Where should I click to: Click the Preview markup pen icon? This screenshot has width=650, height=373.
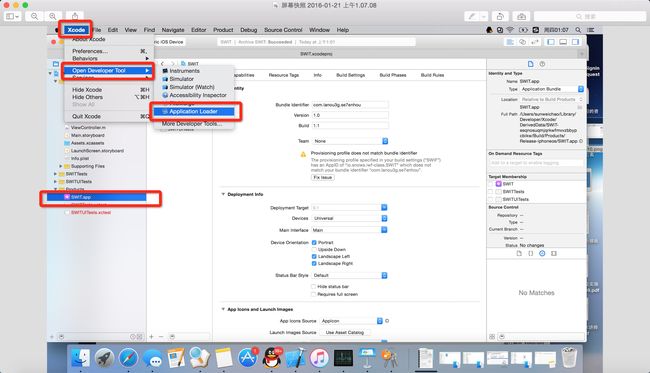(472, 16)
